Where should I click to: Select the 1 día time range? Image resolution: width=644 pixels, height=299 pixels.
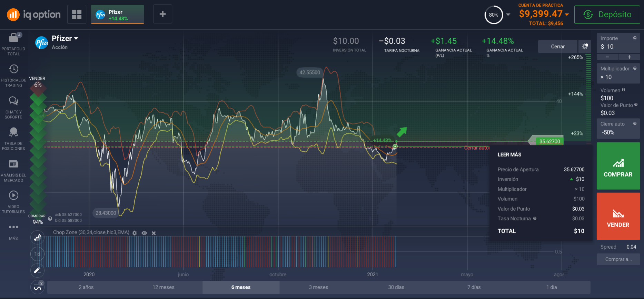pyautogui.click(x=551, y=287)
